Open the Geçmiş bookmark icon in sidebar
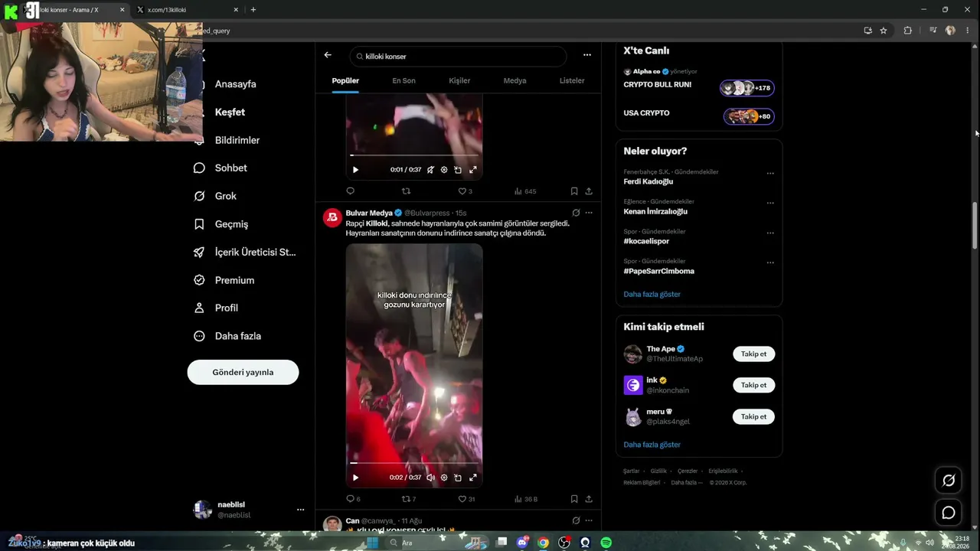980x551 pixels. [x=199, y=224]
